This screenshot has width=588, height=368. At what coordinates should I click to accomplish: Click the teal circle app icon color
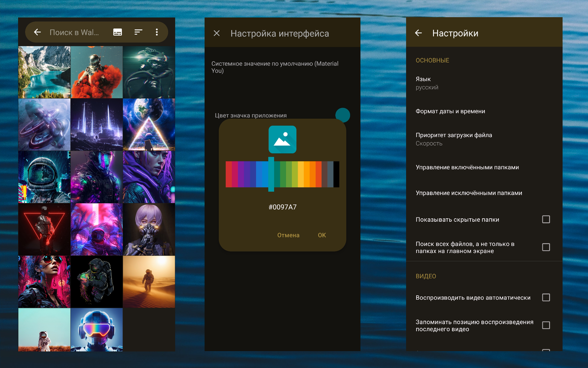tap(343, 115)
